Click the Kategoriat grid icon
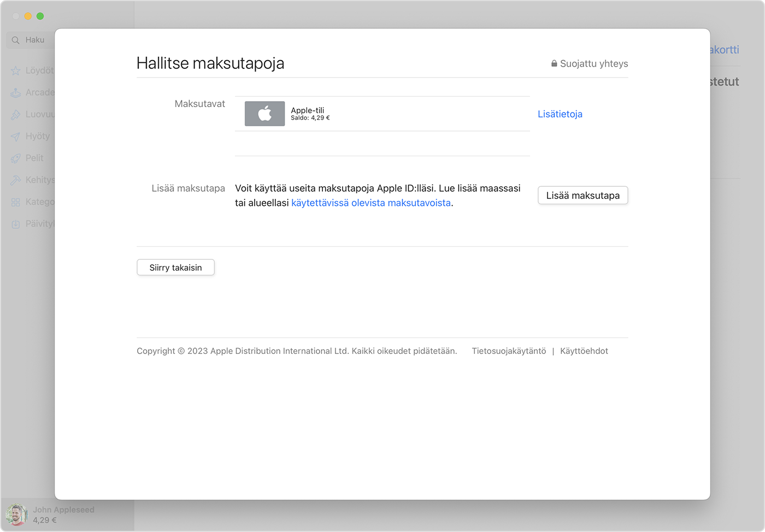 pos(15,202)
